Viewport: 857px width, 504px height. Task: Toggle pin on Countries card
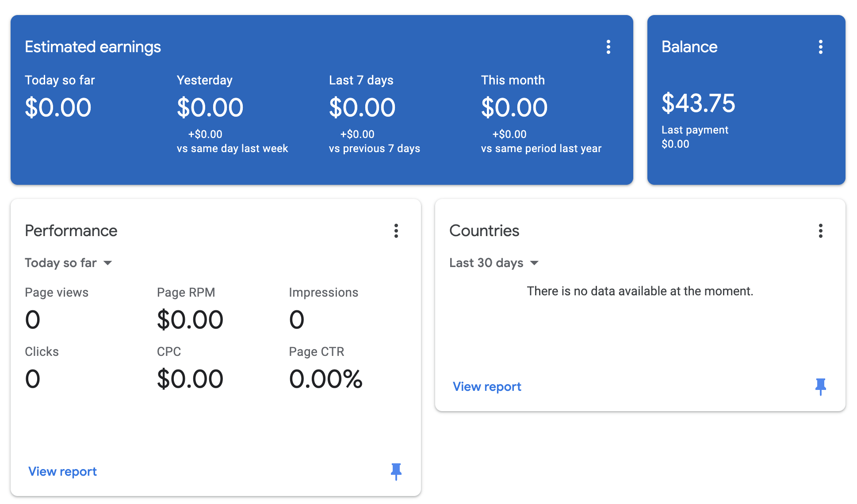(820, 386)
